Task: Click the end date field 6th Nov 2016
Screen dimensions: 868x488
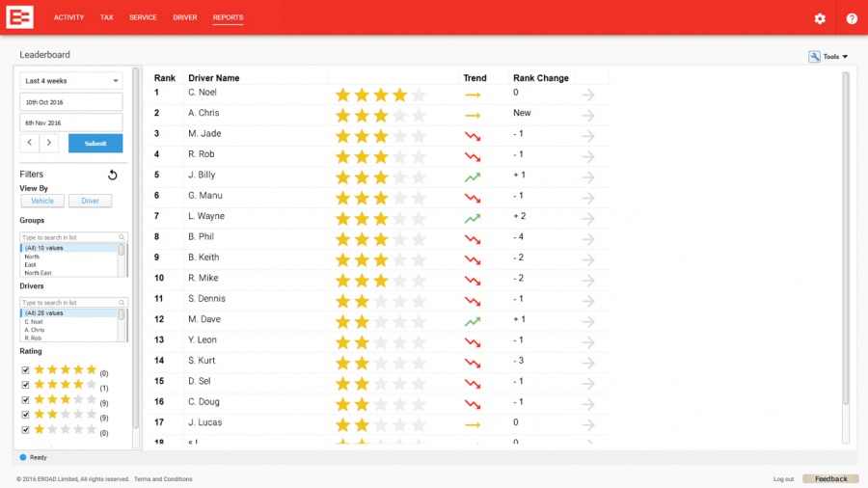Action: tap(71, 122)
